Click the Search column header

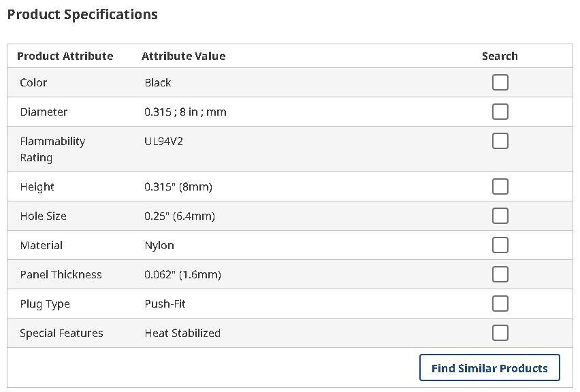tap(500, 56)
